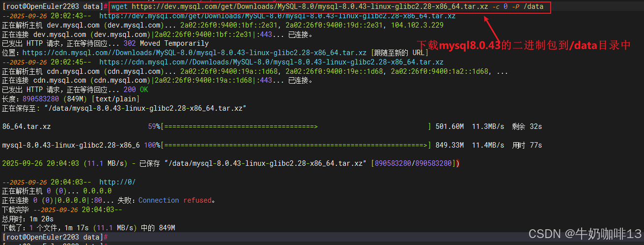Click the completed 100% progress bar

[x=296, y=145]
